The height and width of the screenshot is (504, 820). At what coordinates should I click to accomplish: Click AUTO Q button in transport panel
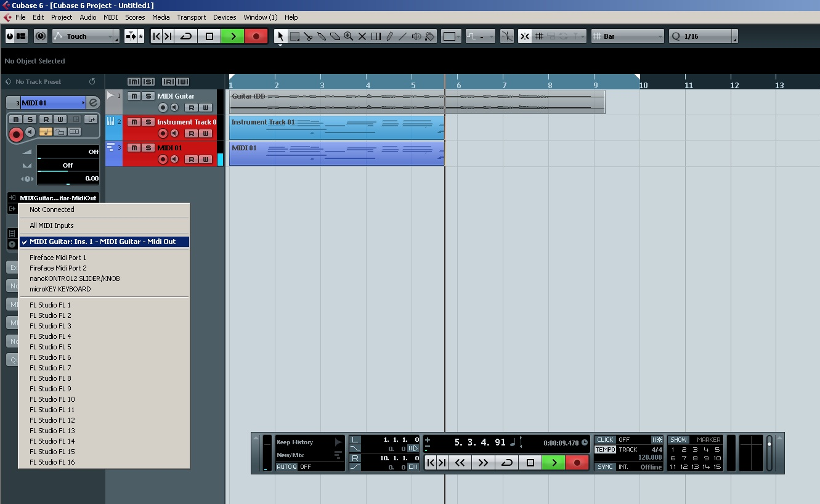click(x=286, y=467)
